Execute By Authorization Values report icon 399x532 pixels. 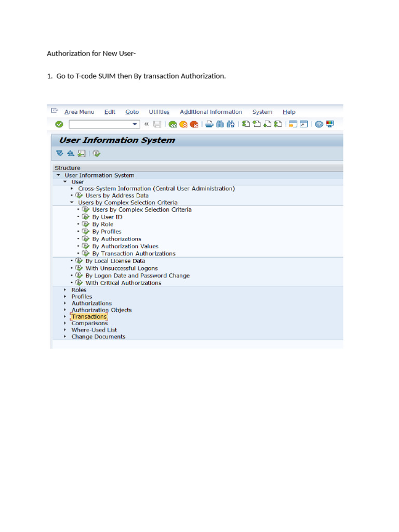[x=86, y=246]
